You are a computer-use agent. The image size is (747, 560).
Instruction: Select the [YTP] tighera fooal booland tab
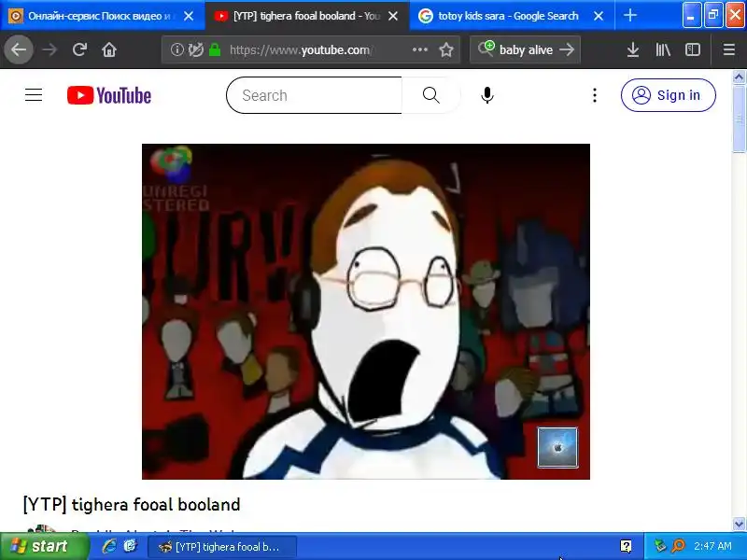point(307,16)
